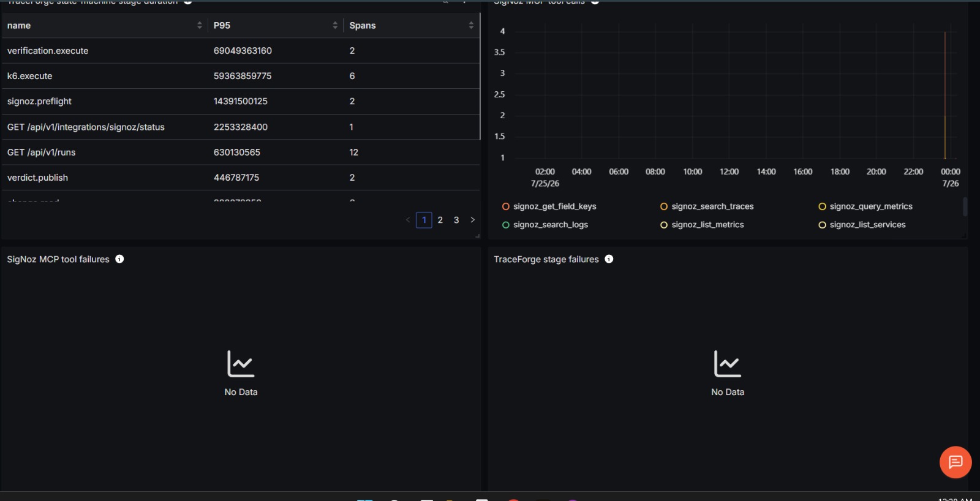
Task: Click the TraceForge stage failures panel title
Action: pyautogui.click(x=546, y=259)
